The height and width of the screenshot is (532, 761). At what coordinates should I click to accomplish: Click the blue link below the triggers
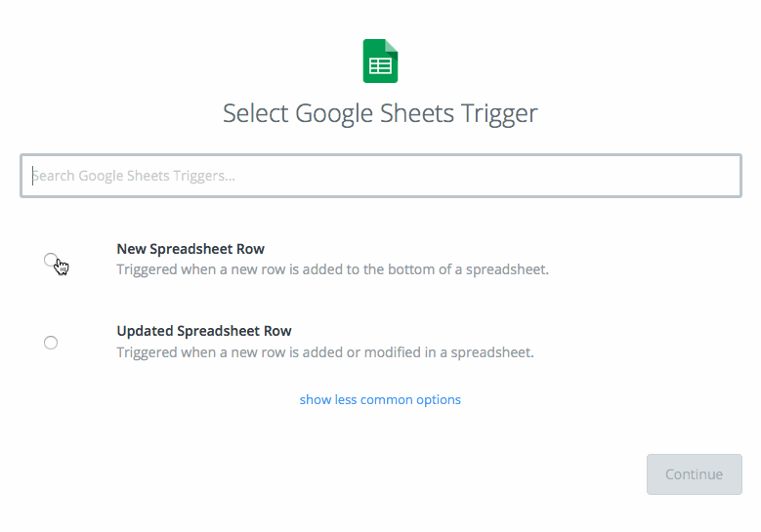click(380, 399)
